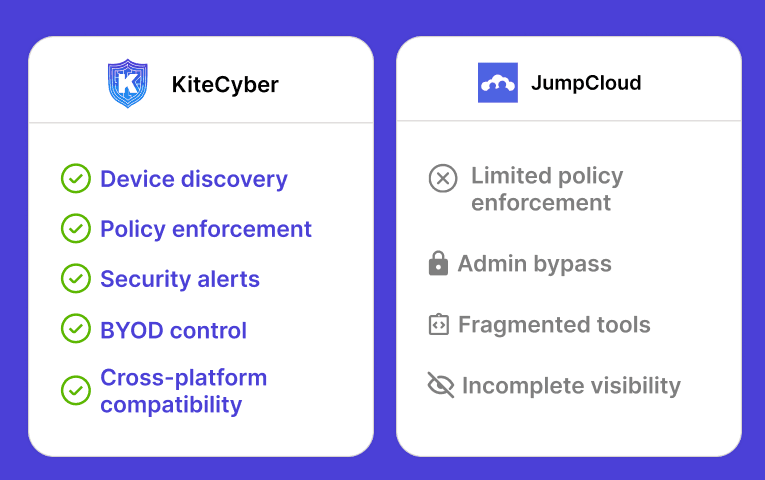Select the JumpCloud heading text
Viewport: 765px width, 480px height.
[586, 83]
